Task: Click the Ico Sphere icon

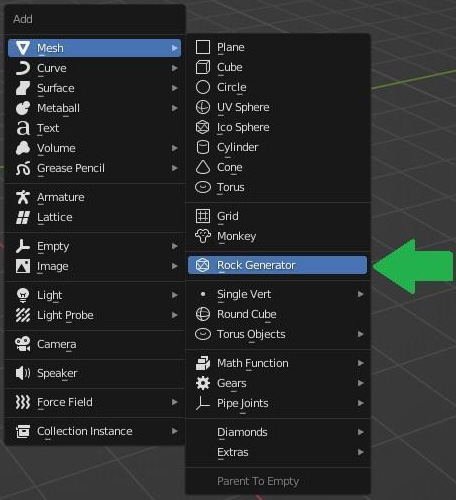Action: click(x=203, y=127)
